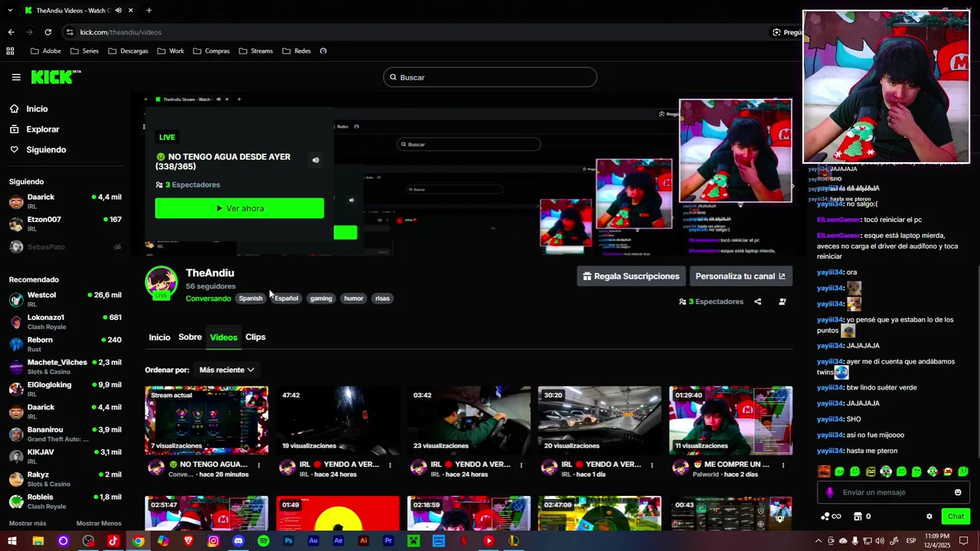Open Siguiendo in sidebar navigation
980x551 pixels.
click(46, 150)
